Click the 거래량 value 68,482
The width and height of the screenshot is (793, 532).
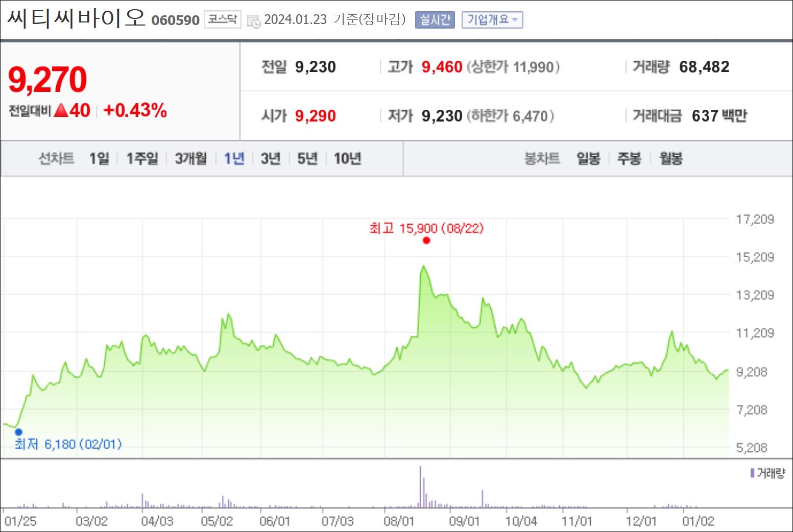[x=704, y=67]
